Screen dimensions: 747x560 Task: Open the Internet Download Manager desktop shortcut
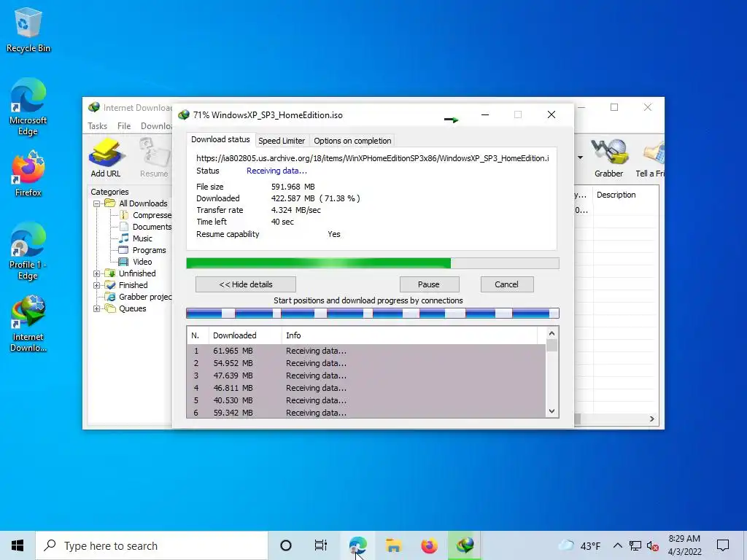coord(28,323)
